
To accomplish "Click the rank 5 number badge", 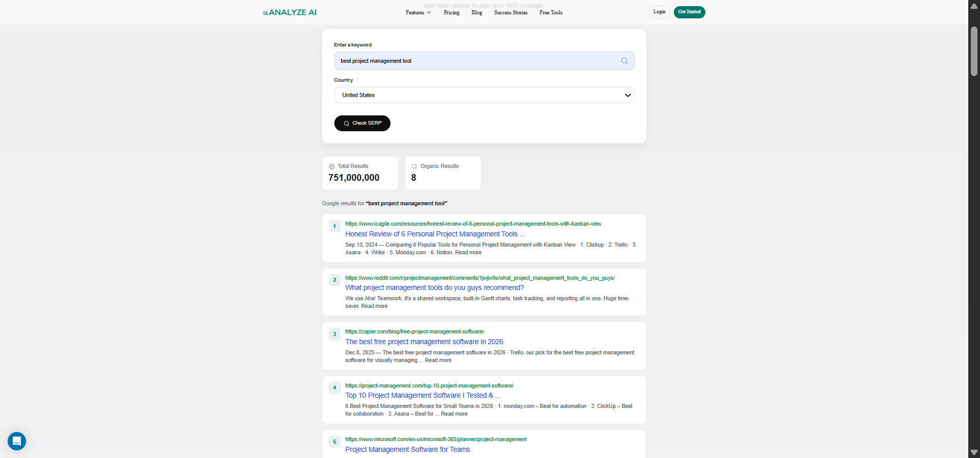I will [x=335, y=442].
